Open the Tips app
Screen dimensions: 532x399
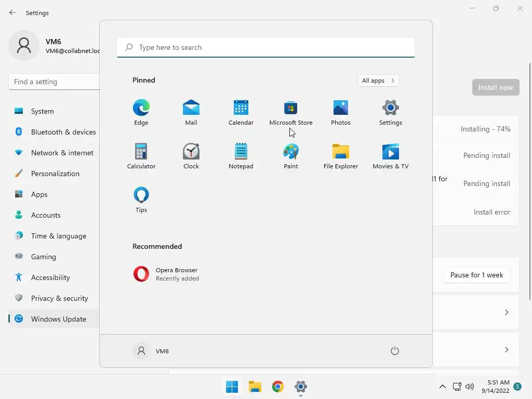pyautogui.click(x=141, y=200)
